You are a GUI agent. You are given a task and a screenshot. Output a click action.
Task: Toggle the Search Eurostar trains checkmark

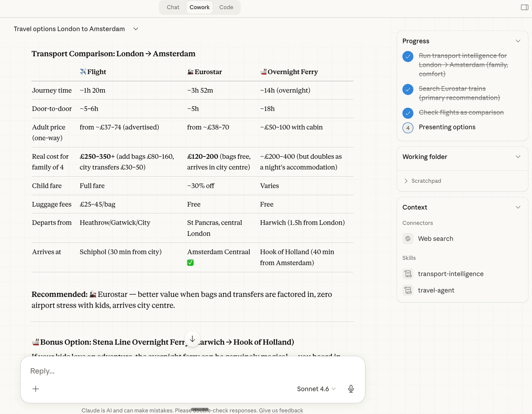pos(408,89)
